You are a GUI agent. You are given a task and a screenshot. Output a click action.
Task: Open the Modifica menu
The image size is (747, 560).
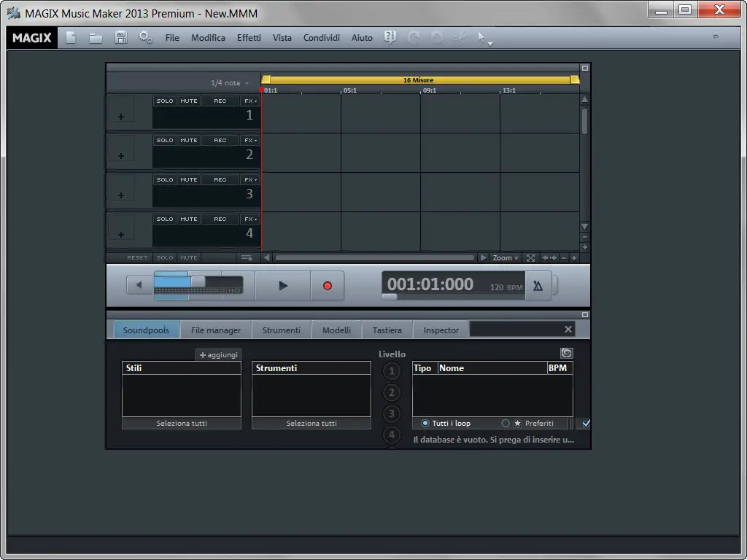click(x=208, y=38)
